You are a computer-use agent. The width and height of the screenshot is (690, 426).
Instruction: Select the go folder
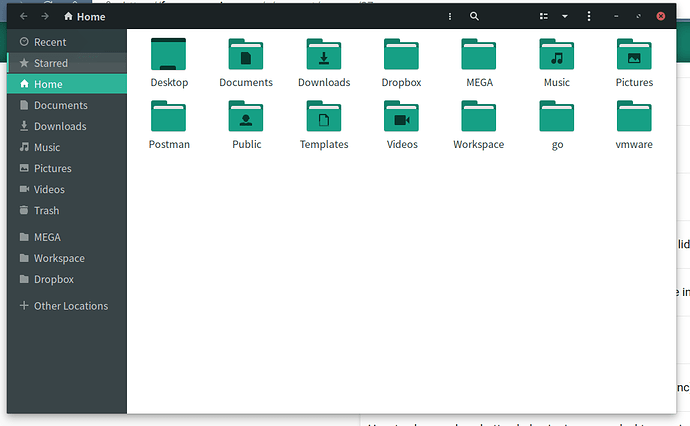click(x=557, y=116)
